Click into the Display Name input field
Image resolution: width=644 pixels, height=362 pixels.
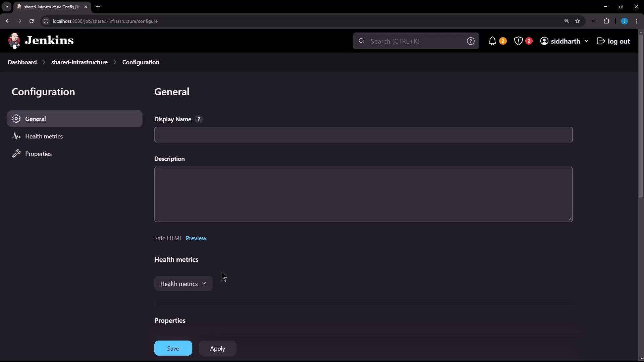(363, 135)
